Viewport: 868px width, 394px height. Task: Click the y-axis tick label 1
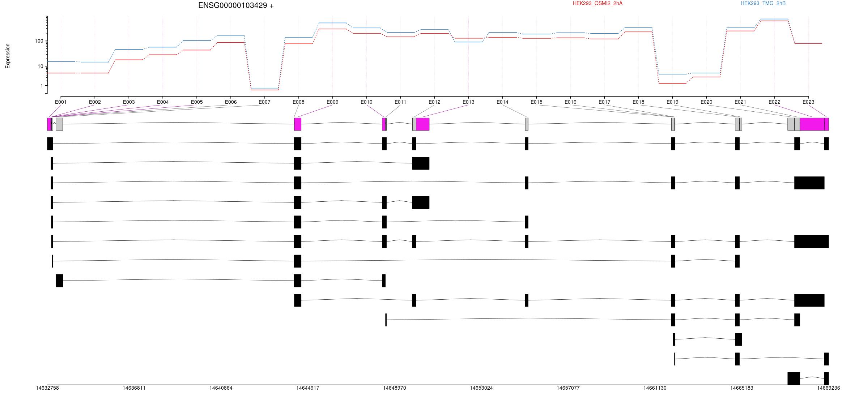click(42, 86)
